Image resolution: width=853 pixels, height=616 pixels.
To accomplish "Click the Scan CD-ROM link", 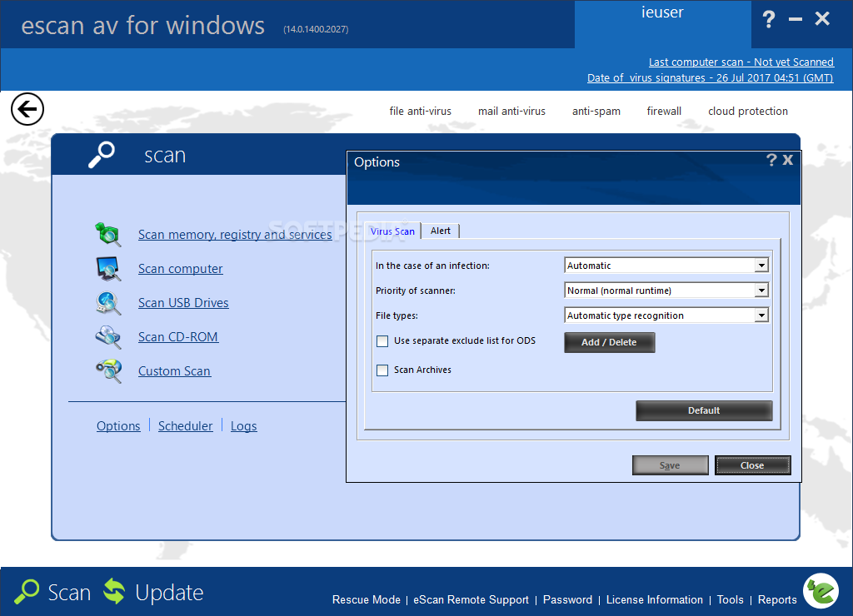I will coord(178,337).
